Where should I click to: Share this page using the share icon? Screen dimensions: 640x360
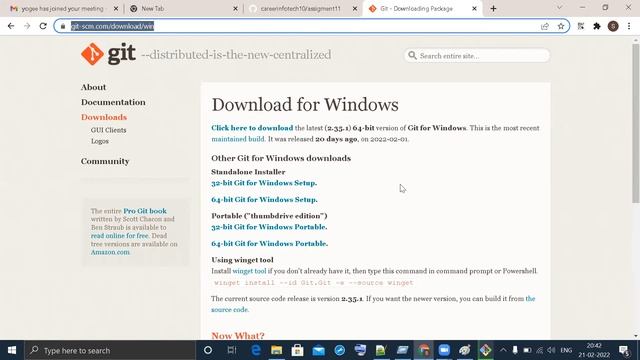[544, 26]
